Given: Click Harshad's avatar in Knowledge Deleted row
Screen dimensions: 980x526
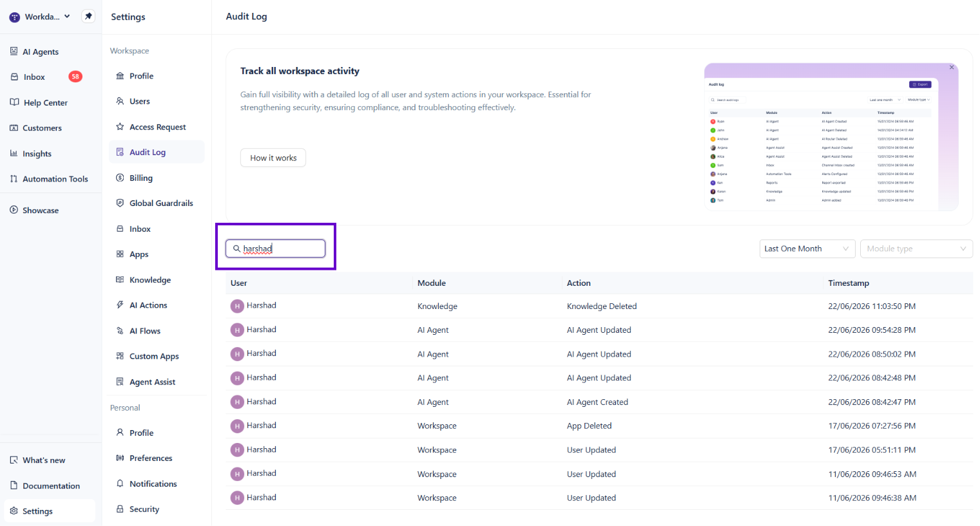Looking at the screenshot, I should (237, 306).
